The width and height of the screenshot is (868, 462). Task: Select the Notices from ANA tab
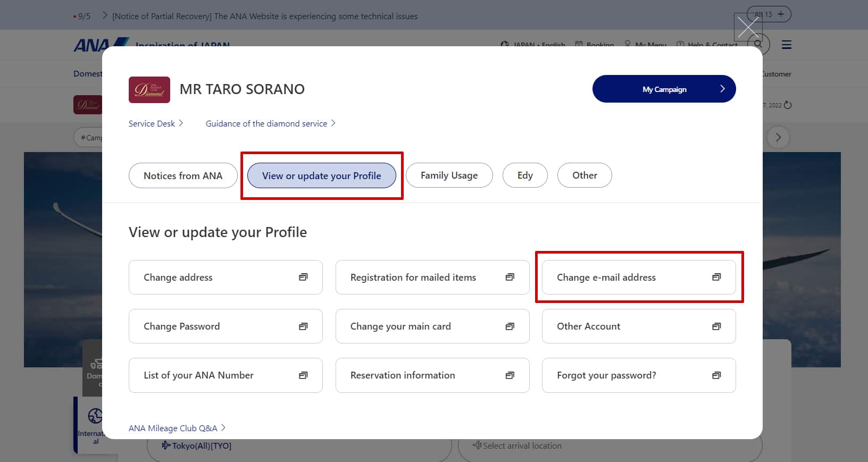coord(183,175)
